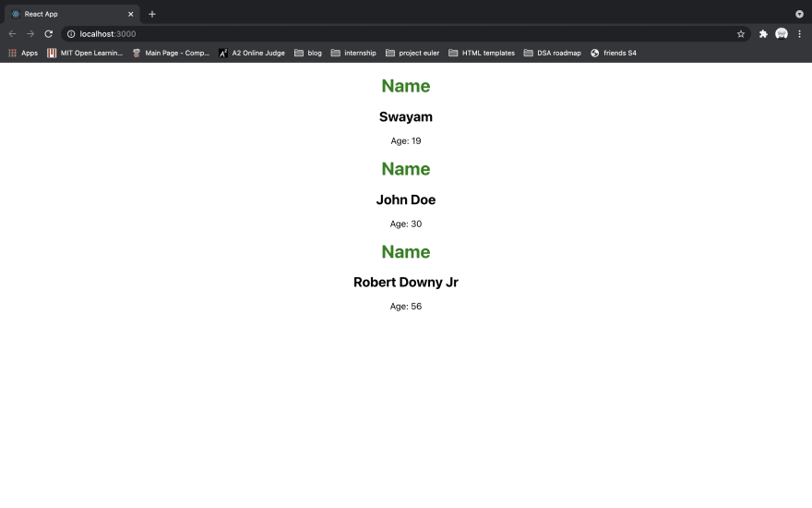Open the internship bookmarks folder
This screenshot has height=508, width=812.
pos(353,53)
